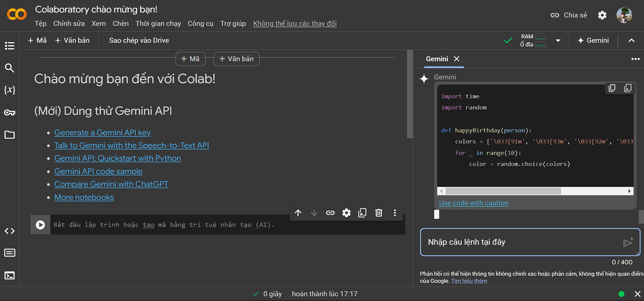The height and width of the screenshot is (301, 644).
Task: Open the Colab logo home
Action: point(16,14)
